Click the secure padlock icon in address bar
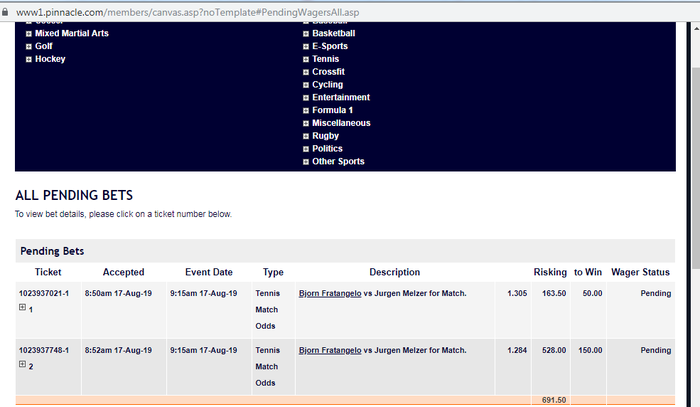 coord(5,12)
